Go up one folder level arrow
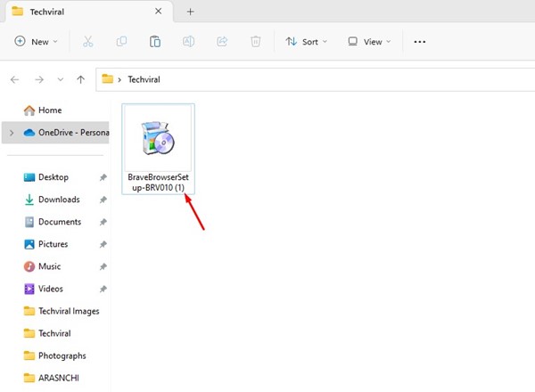This screenshot has height=392, width=535. tap(80, 80)
